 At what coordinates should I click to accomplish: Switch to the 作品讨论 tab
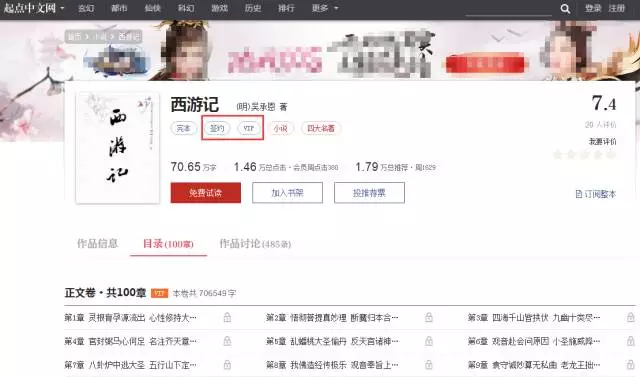[255, 244]
